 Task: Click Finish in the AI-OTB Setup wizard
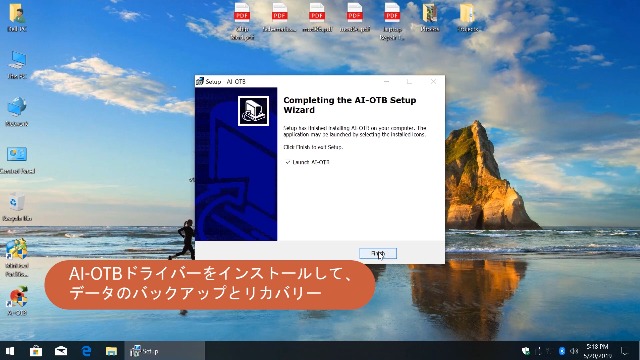click(x=378, y=253)
